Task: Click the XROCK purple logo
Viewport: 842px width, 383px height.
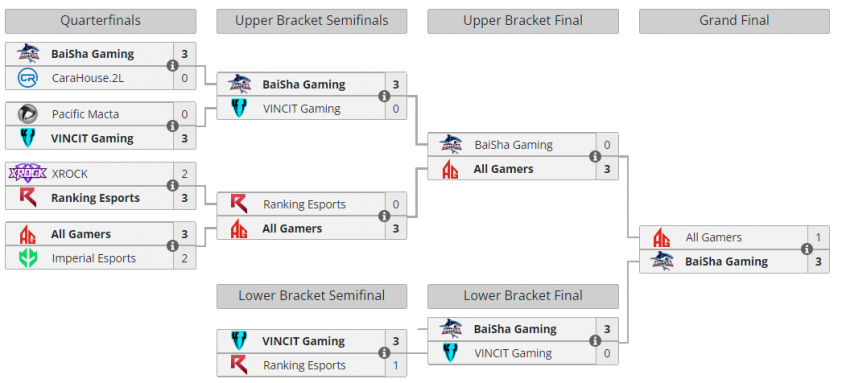Action: coord(27,174)
